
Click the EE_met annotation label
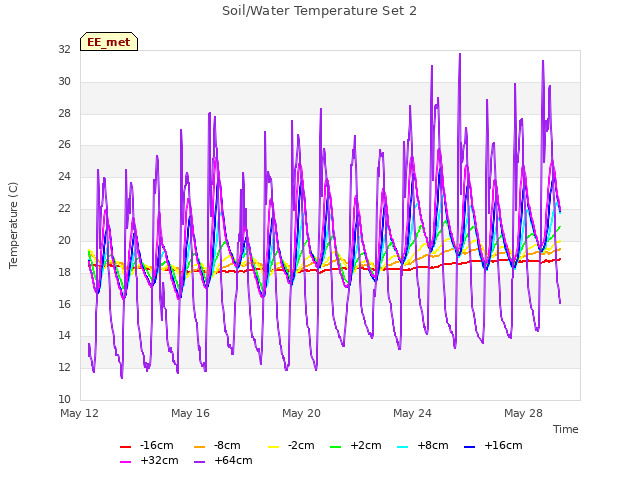click(109, 42)
